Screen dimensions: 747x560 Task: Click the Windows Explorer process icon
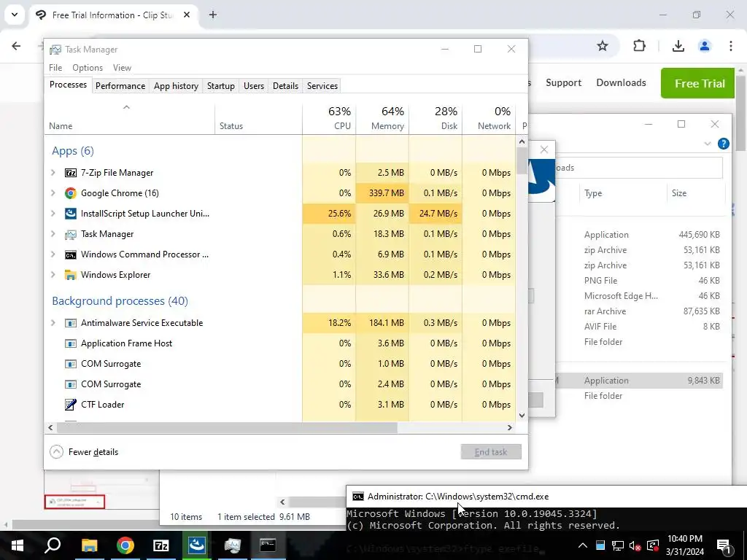71,275
